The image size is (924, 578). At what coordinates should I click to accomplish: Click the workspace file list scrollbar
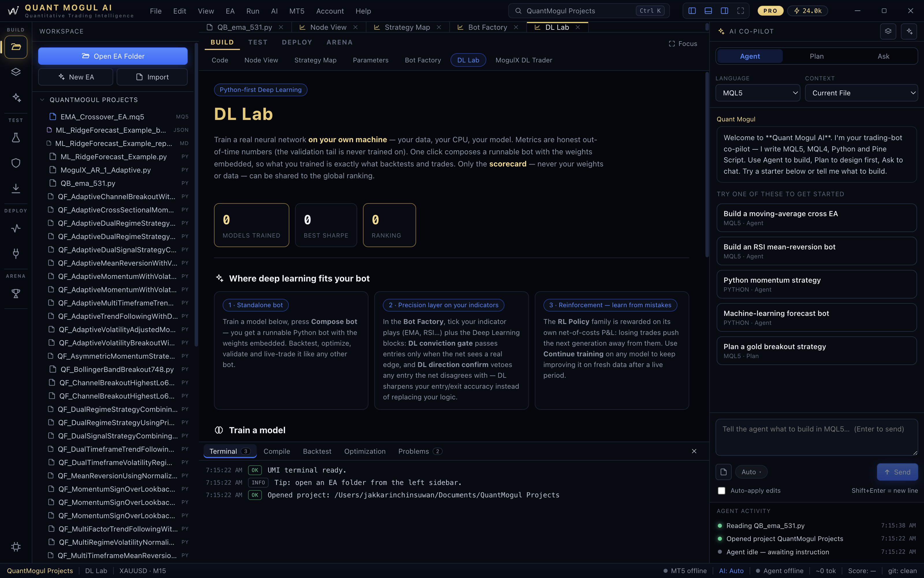click(196, 195)
